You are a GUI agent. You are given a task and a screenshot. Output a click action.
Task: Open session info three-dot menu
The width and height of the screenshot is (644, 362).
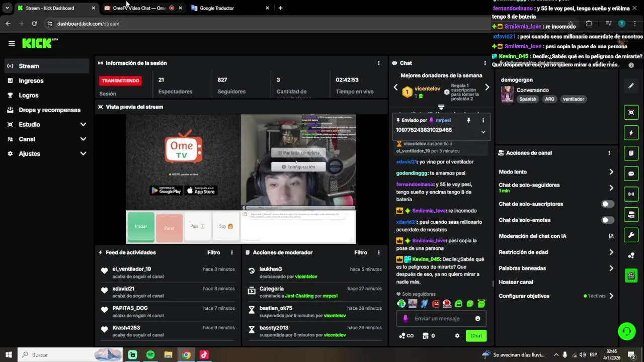(x=378, y=63)
